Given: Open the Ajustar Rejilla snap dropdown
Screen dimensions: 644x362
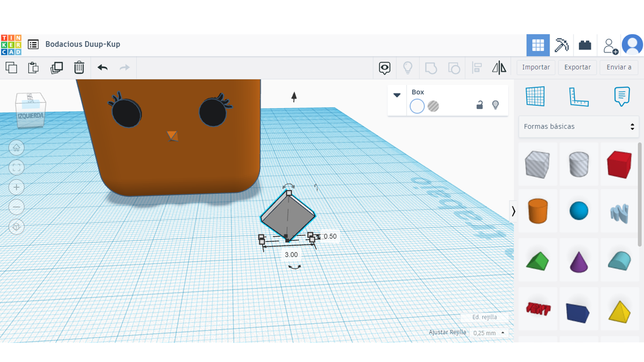Looking at the screenshot, I should tap(489, 333).
